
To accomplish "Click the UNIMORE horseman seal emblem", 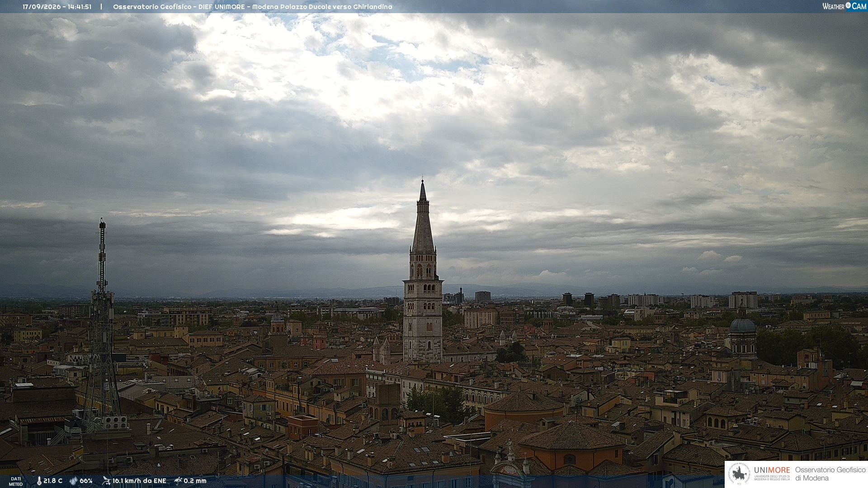I will pyautogui.click(x=740, y=474).
